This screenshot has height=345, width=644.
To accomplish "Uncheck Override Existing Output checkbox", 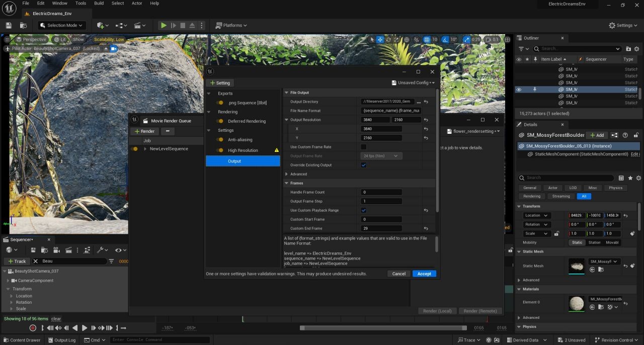I will pos(364,165).
